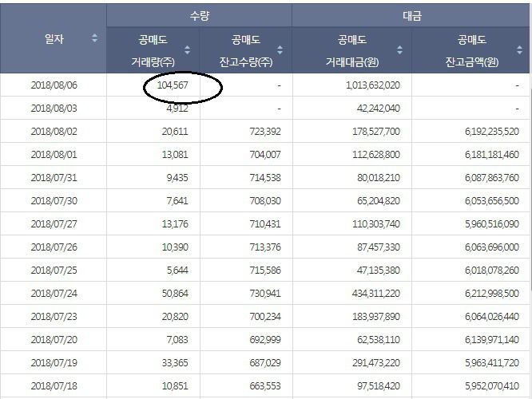This screenshot has width=532, height=399.
Task: Sort by 공매도 거래대금(원) arrows
Action: [x=399, y=50]
